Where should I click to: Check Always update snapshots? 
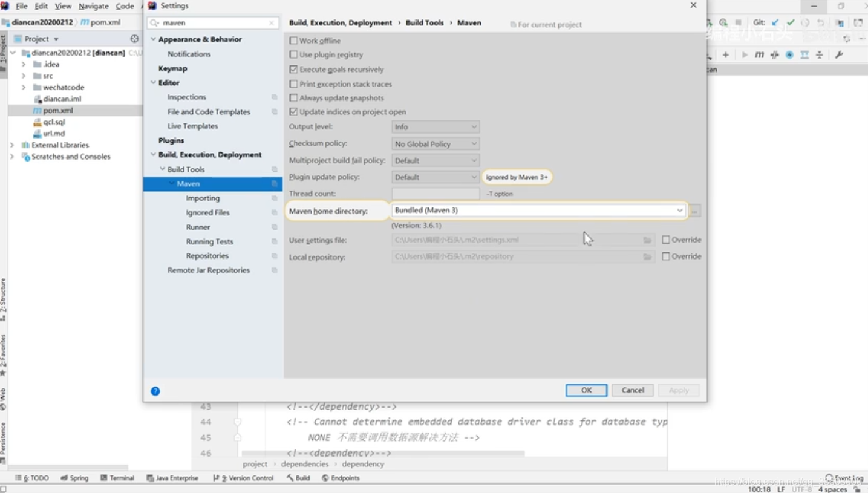tap(293, 98)
